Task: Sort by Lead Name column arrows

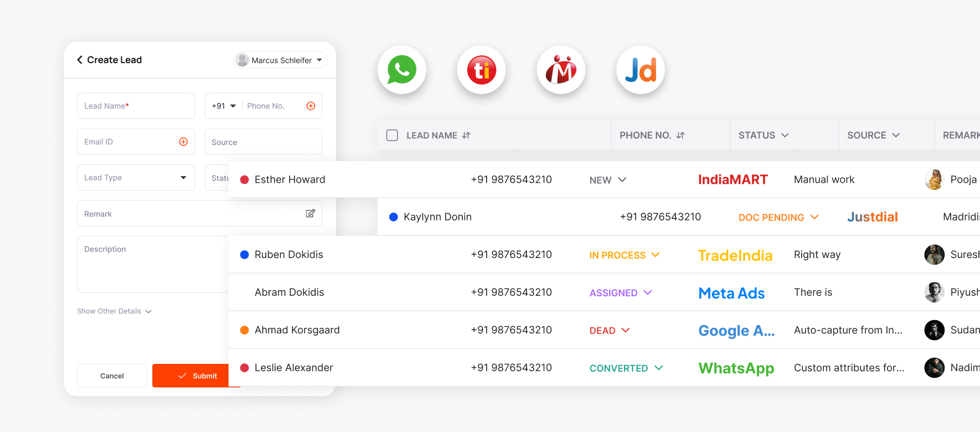Action: (x=466, y=135)
